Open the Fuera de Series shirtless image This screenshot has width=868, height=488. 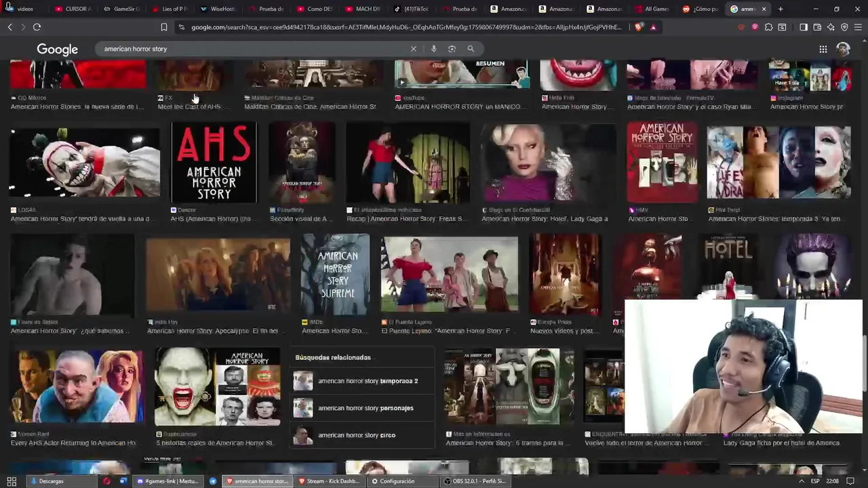click(x=72, y=274)
